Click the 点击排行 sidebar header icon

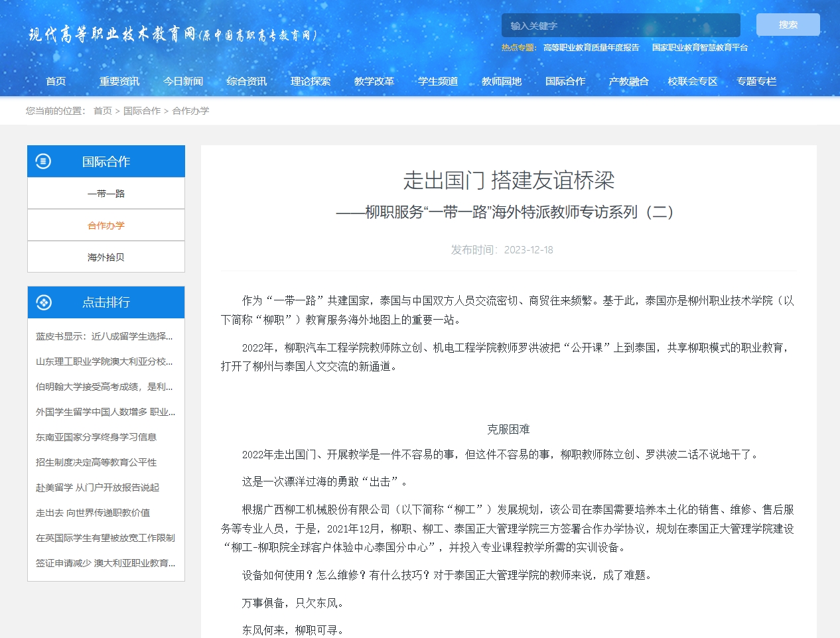coord(43,302)
